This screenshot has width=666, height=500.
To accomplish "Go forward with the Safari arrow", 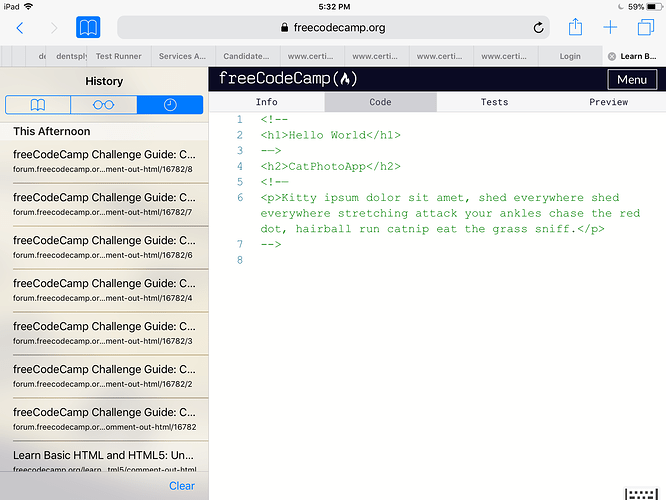I will tap(54, 28).
